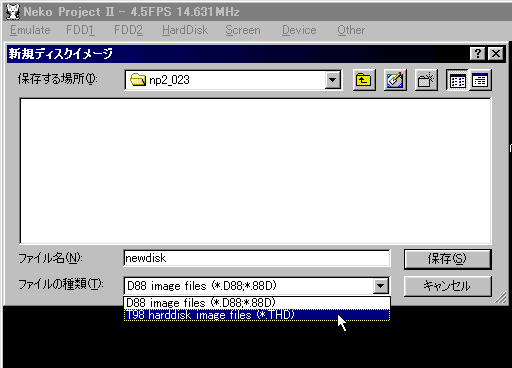
Task: Click the desktop view icon in toolbar
Action: click(395, 80)
